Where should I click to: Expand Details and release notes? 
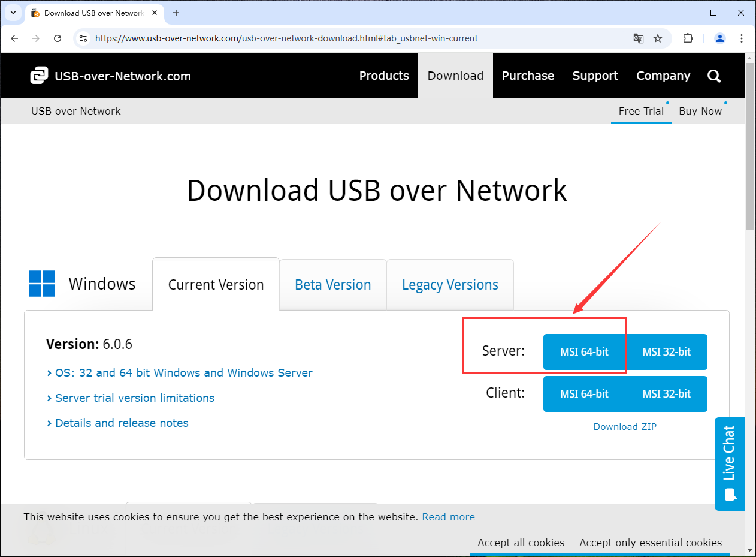(x=121, y=423)
